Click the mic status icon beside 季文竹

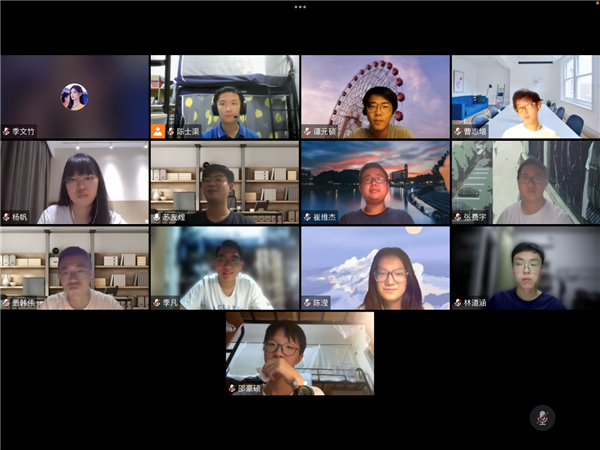click(7, 131)
